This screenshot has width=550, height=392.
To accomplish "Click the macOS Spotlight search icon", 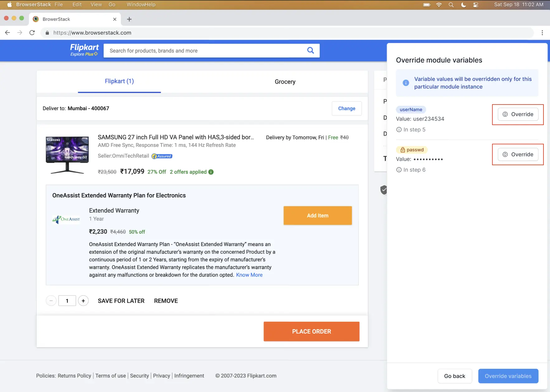I will click(x=451, y=5).
